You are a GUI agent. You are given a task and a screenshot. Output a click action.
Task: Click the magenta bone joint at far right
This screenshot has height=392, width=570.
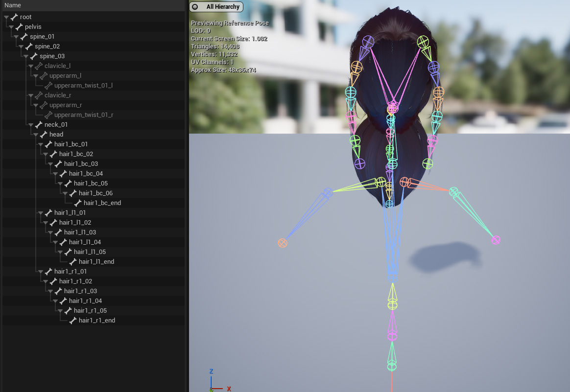[496, 240]
